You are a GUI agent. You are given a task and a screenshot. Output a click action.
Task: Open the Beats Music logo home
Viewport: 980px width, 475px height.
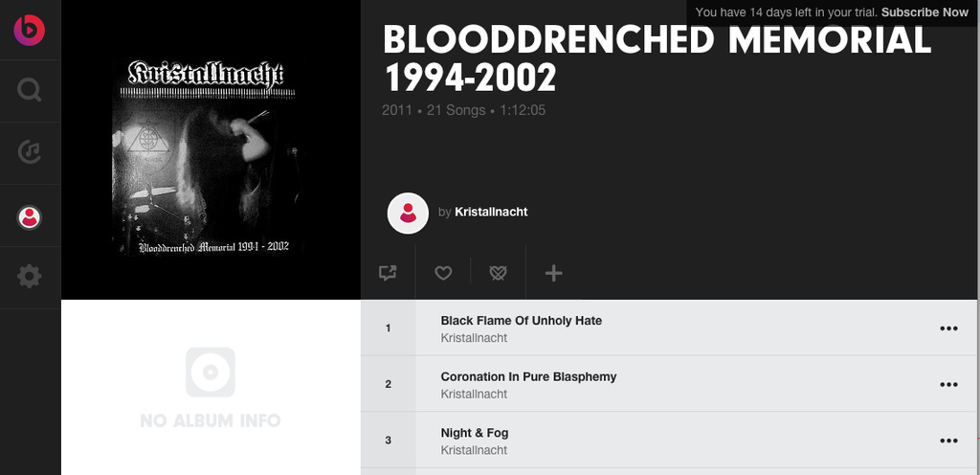[x=30, y=30]
